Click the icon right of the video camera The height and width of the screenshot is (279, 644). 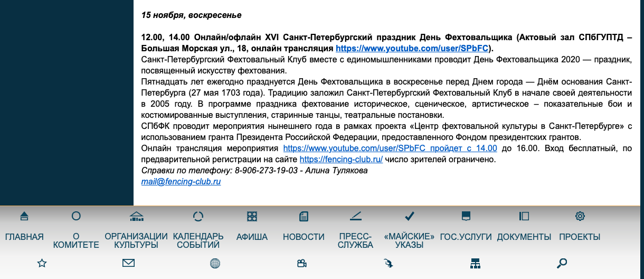point(389,263)
